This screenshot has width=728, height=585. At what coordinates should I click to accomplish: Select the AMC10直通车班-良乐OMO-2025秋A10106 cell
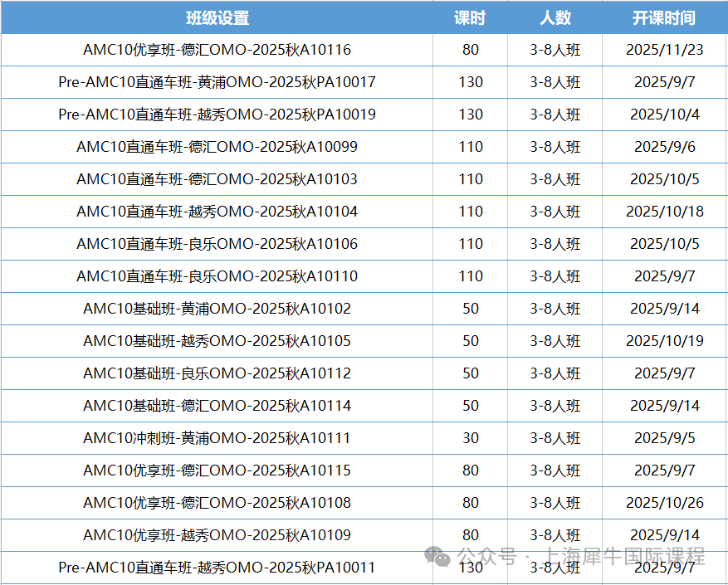(217, 244)
